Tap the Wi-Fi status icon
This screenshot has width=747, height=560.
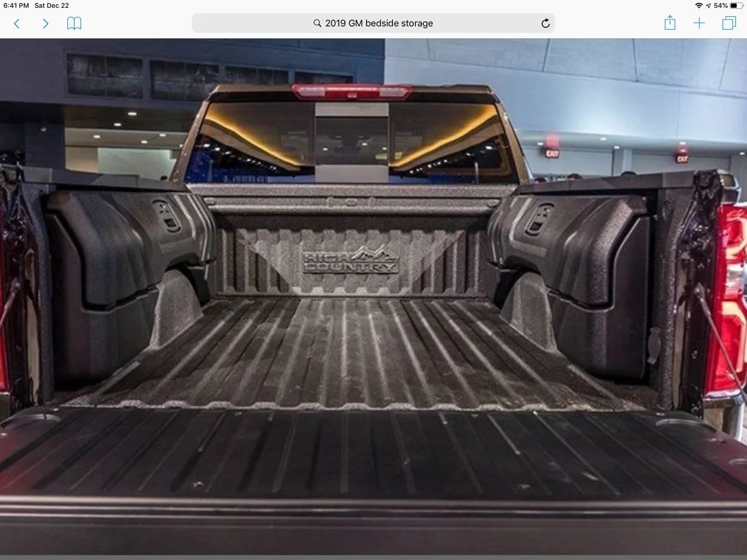[699, 6]
